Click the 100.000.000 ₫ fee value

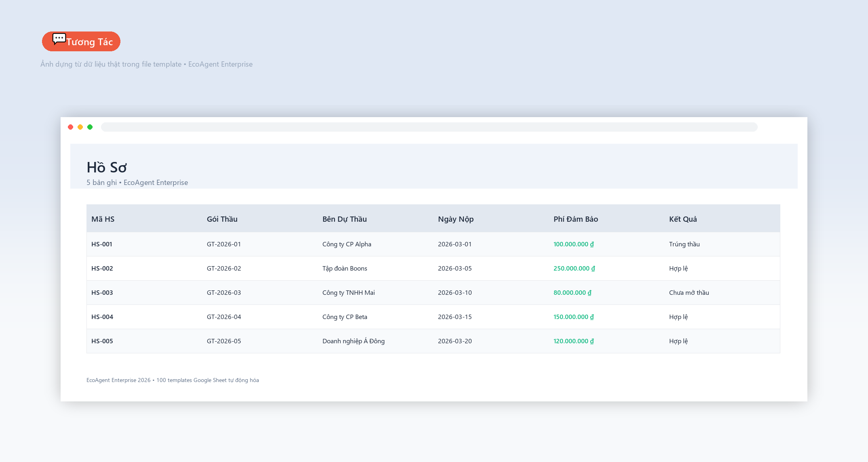click(x=574, y=244)
